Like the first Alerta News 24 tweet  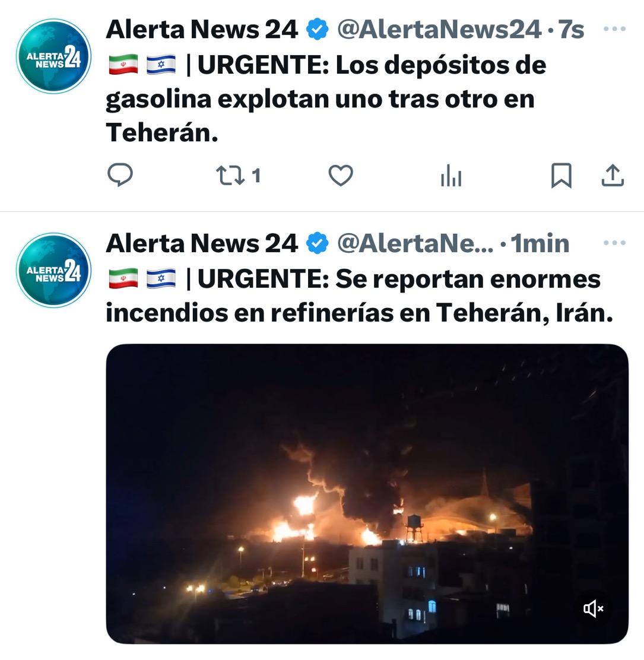341,175
